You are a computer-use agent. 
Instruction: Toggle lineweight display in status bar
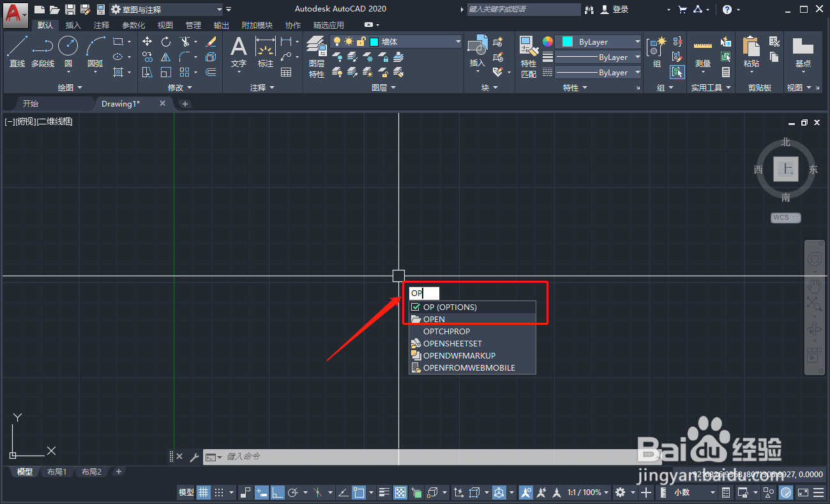click(x=384, y=493)
